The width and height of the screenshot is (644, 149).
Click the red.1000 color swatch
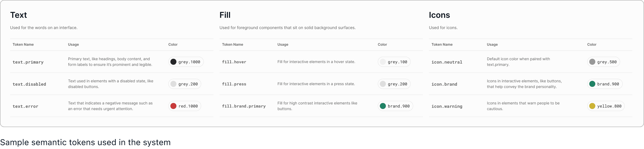click(x=173, y=106)
